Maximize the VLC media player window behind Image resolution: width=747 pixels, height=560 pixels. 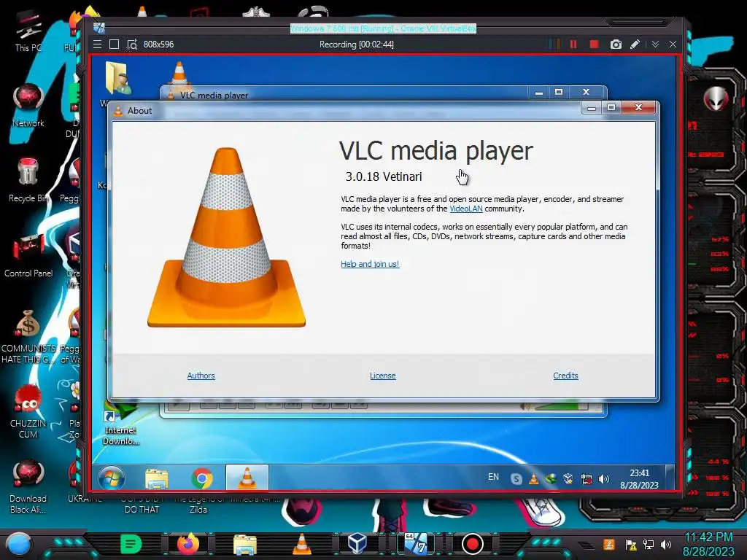click(x=559, y=92)
